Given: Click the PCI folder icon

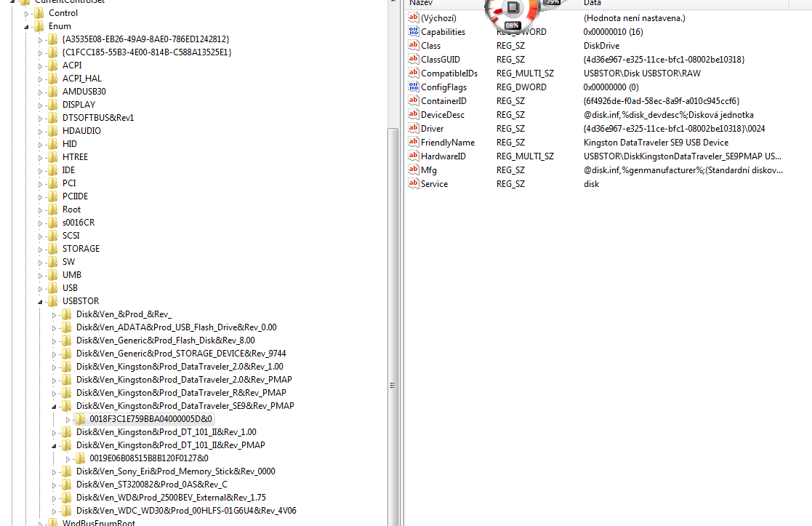Looking at the screenshot, I should coord(53,183).
